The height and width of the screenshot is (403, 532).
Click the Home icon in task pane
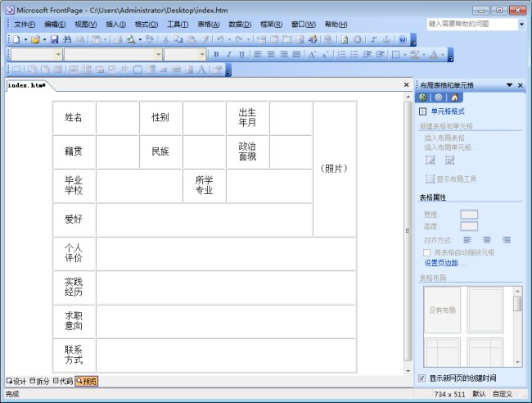click(x=454, y=97)
